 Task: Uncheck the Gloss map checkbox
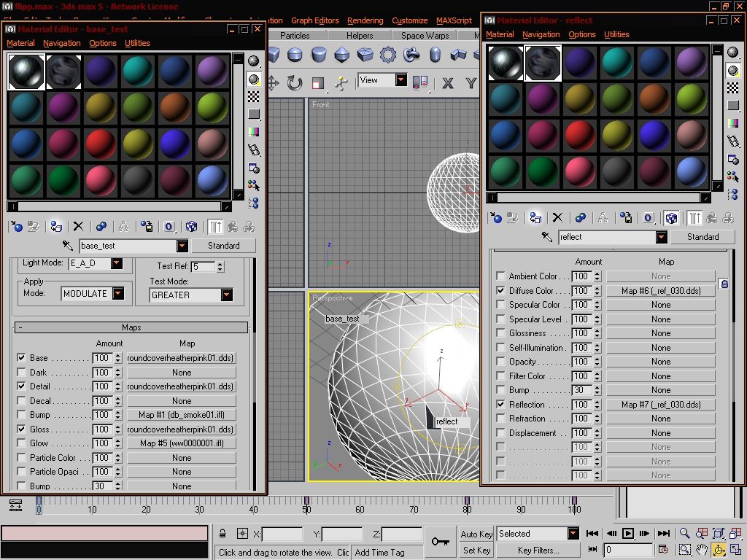tap(21, 429)
